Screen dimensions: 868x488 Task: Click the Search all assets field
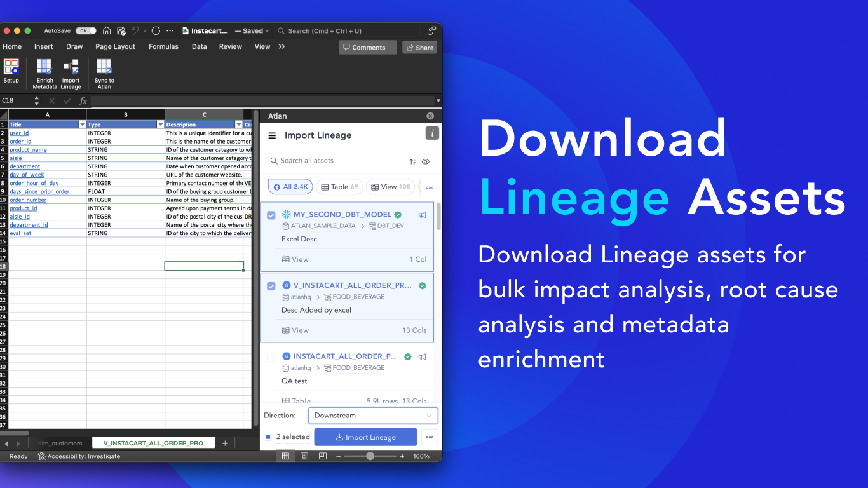click(337, 161)
